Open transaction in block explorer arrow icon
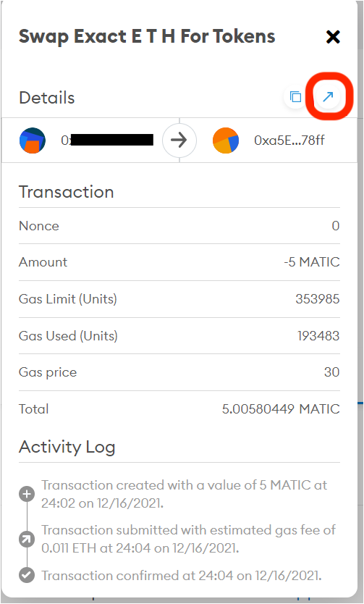Viewport: 364px width, 604px height. coord(328,97)
